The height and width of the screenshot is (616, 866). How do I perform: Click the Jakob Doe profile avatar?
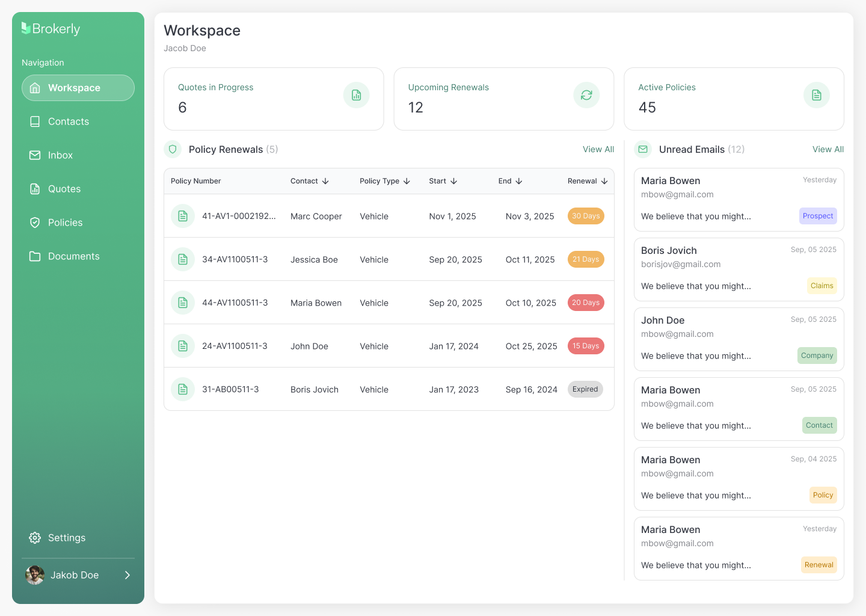pos(35,575)
